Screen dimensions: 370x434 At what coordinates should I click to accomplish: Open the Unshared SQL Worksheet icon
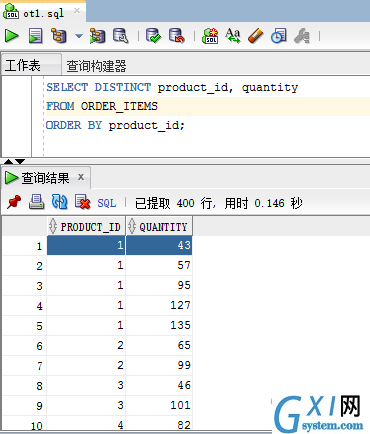(x=210, y=36)
